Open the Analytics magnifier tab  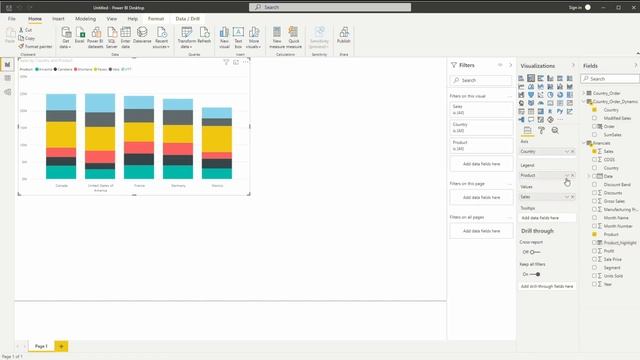[x=555, y=131]
